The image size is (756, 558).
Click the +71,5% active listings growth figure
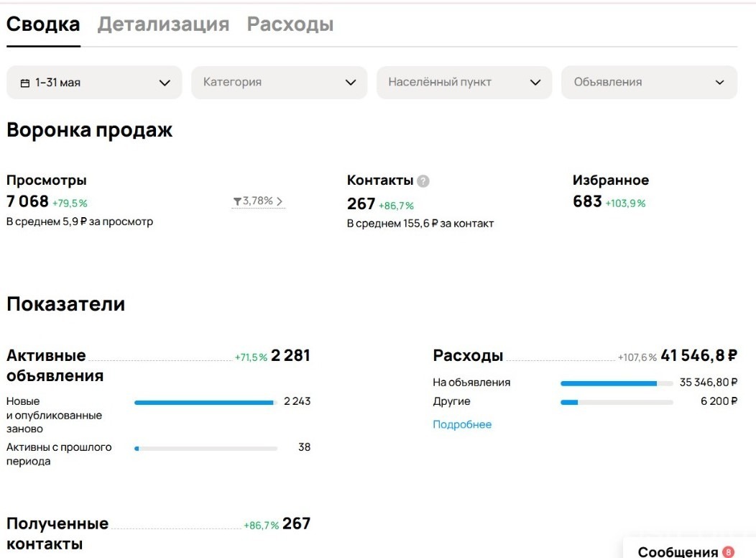(251, 357)
